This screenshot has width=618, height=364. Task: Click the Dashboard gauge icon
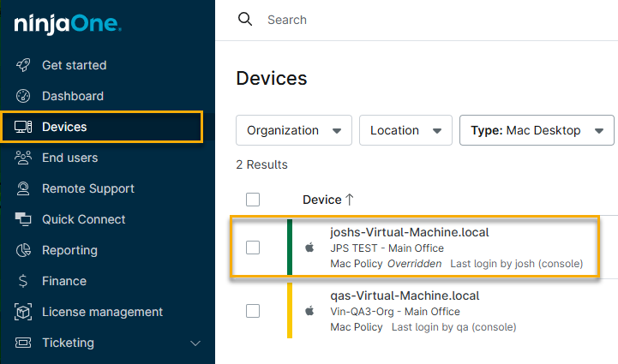(x=24, y=96)
